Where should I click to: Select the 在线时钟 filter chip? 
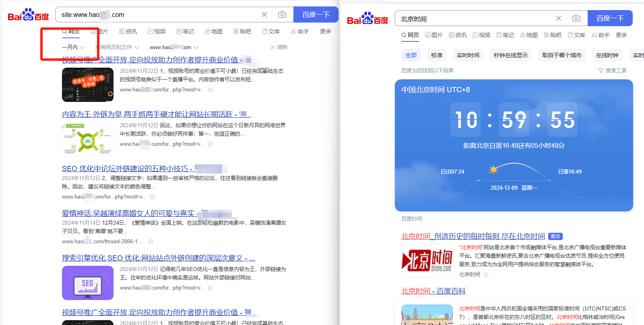[607, 55]
